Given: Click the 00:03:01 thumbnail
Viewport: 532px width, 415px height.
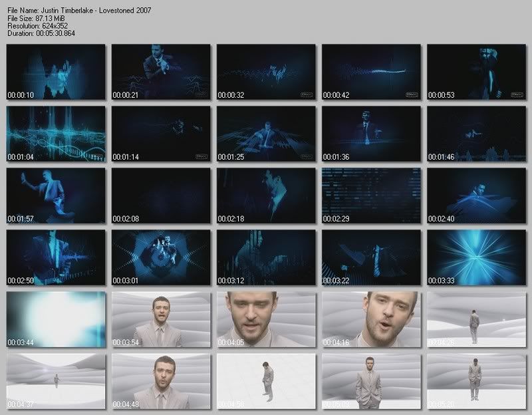Looking at the screenshot, I should pyautogui.click(x=161, y=257).
